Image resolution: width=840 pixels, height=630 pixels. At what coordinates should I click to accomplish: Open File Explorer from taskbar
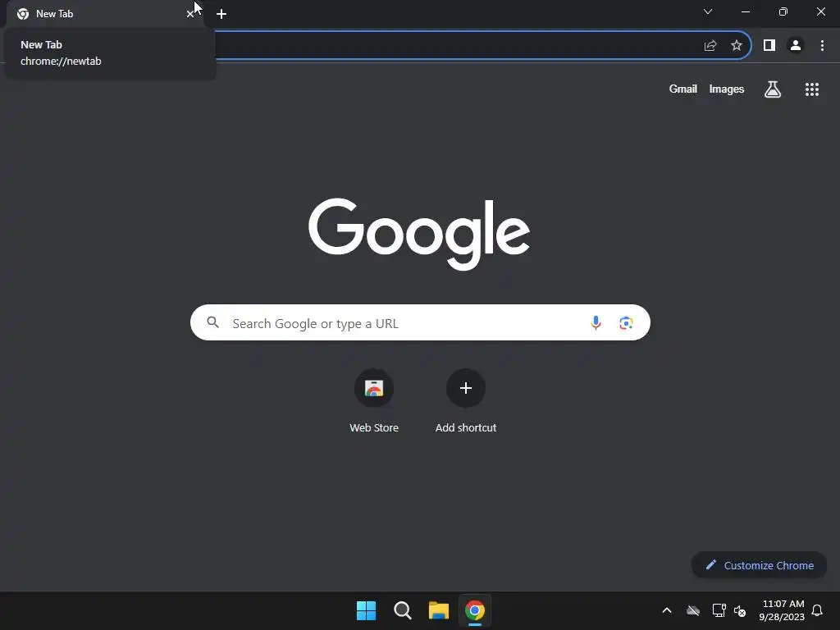tap(438, 610)
